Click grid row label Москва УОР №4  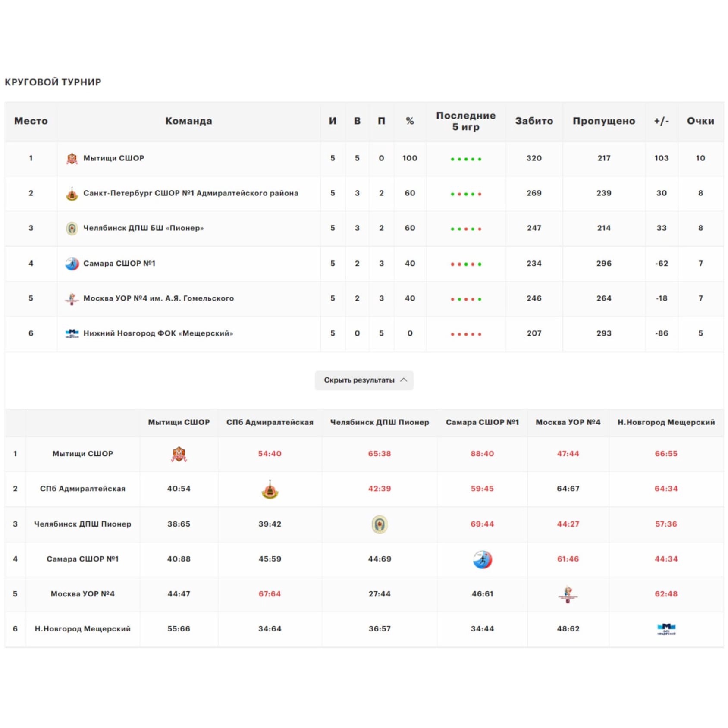(x=83, y=594)
